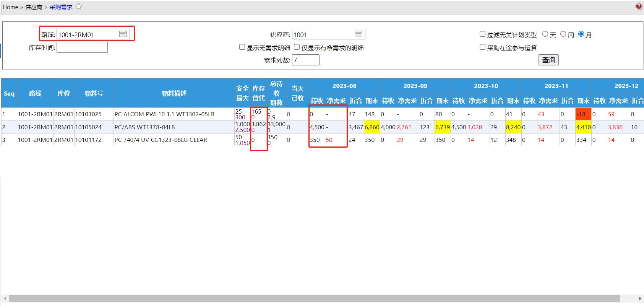The image size is (644, 306).
Task: Open the red help icon
Action: 639,7
